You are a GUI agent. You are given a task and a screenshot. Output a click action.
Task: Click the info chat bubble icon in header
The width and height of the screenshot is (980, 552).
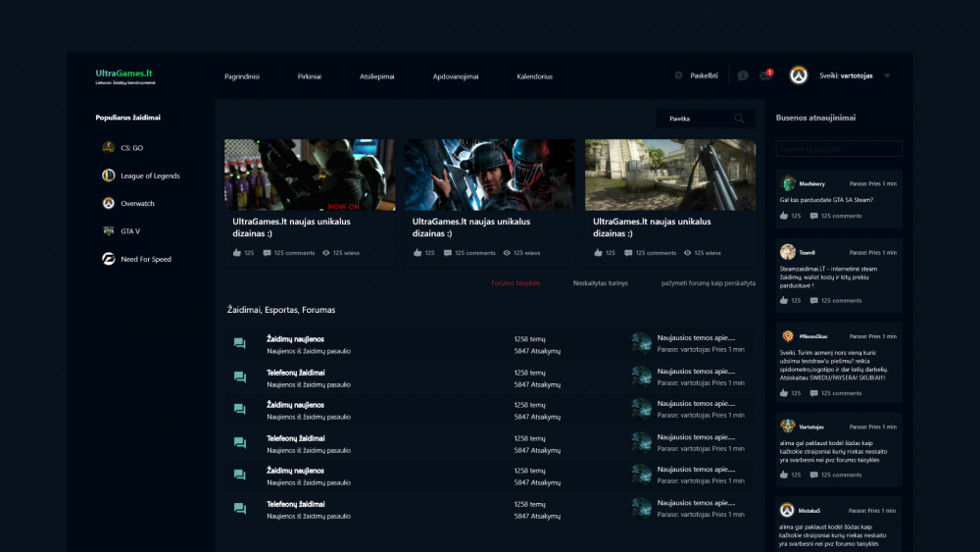pyautogui.click(x=743, y=75)
